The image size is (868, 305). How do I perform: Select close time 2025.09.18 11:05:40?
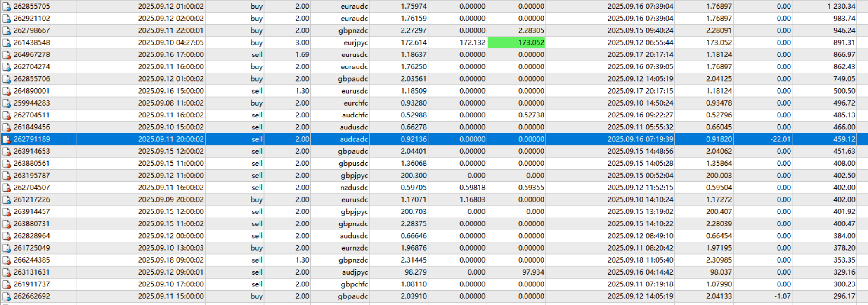tap(641, 260)
